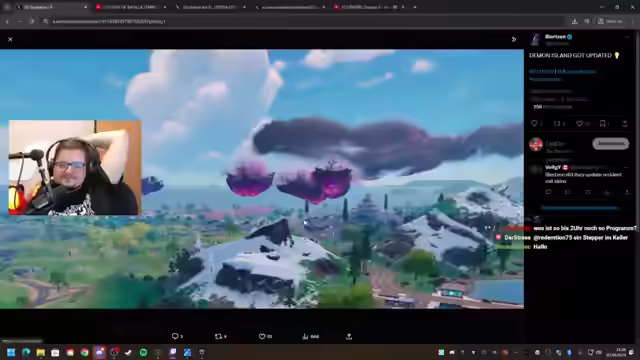Image resolution: width=640 pixels, height=360 pixels.
Task: Open a new browser tab with plus
Action: 415,7
